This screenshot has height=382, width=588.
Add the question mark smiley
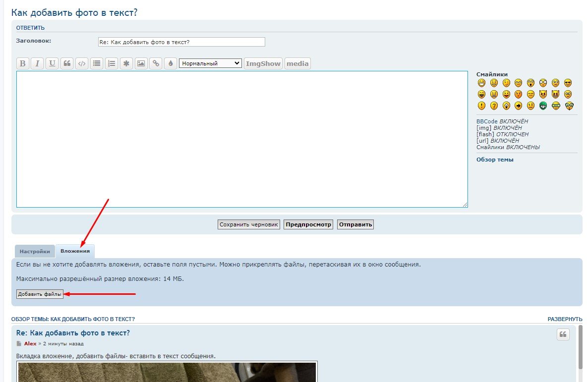pos(494,106)
